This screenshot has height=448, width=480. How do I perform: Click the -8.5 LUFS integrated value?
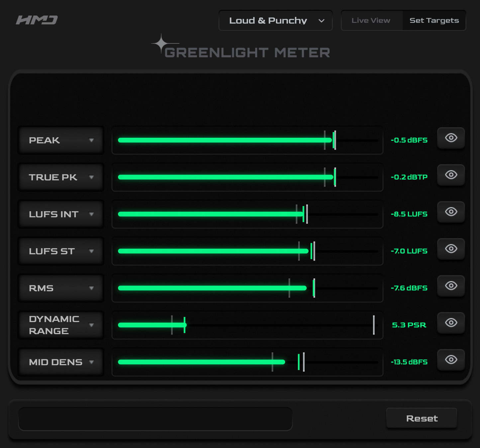409,214
